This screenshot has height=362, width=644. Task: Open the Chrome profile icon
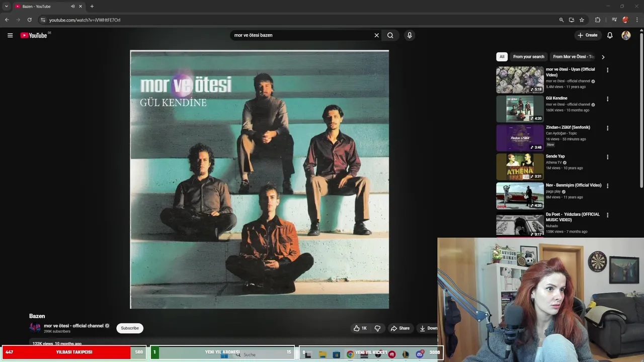(625, 20)
